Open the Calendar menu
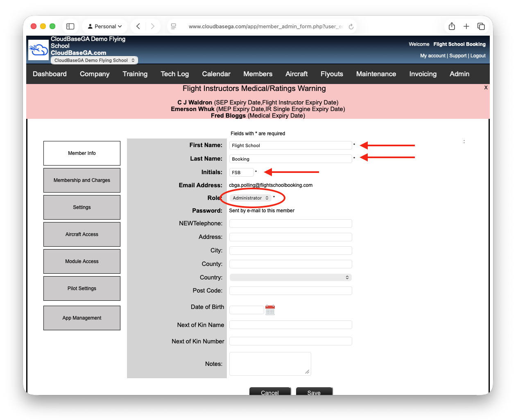This screenshot has width=516, height=420. tap(216, 74)
